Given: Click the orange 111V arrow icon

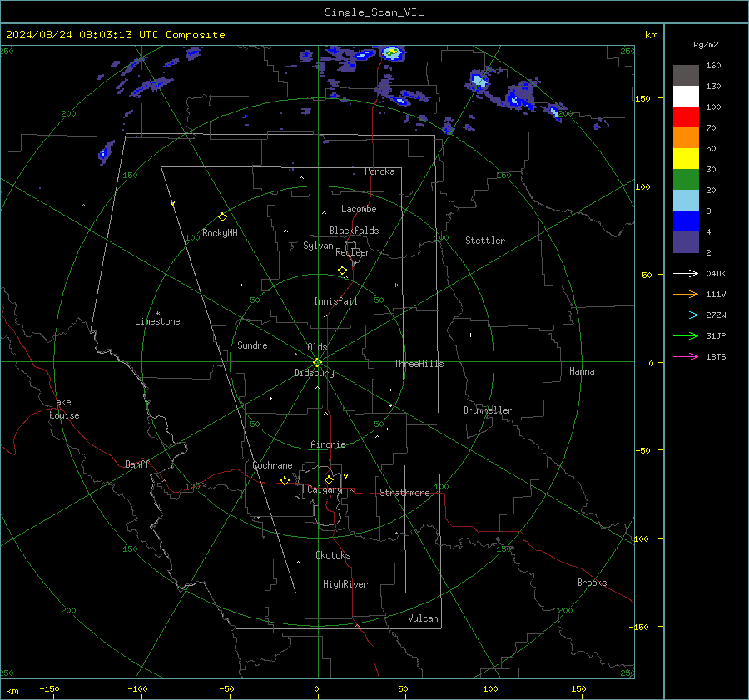Looking at the screenshot, I should tap(686, 295).
